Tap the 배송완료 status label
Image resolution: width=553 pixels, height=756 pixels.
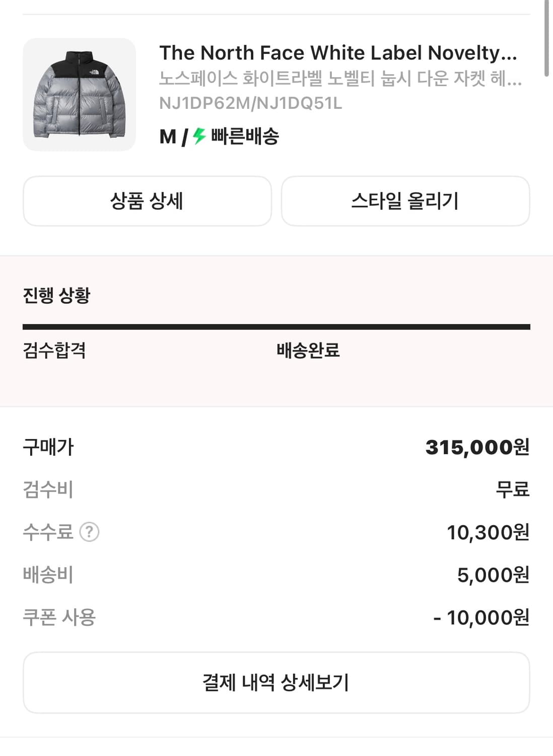coord(308,350)
